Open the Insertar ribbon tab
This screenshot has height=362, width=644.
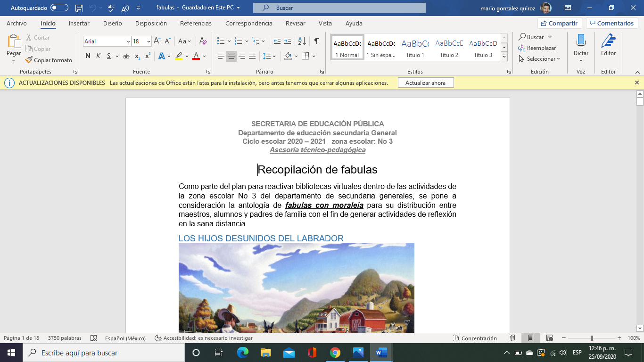click(79, 23)
